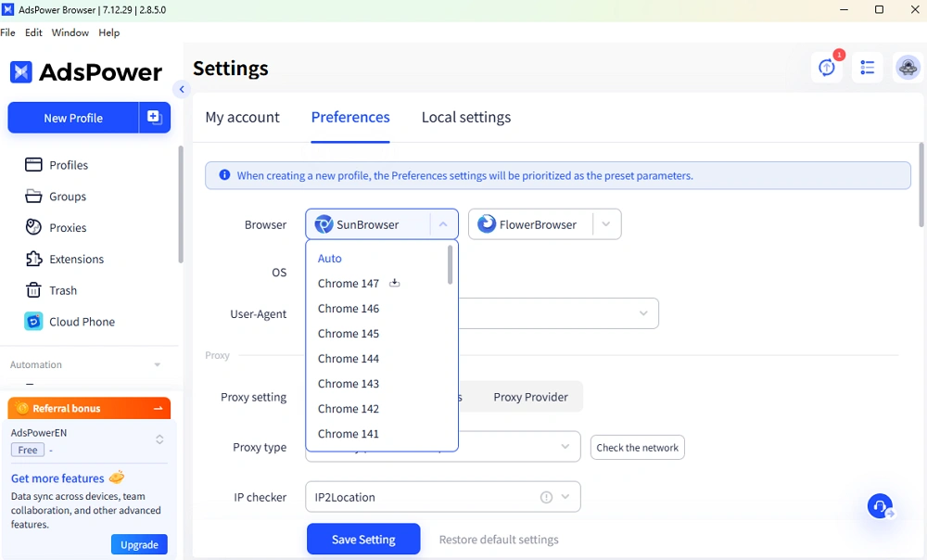Viewport: 927px width, 560px height.
Task: Click the Trash bin icon
Action: tap(33, 290)
